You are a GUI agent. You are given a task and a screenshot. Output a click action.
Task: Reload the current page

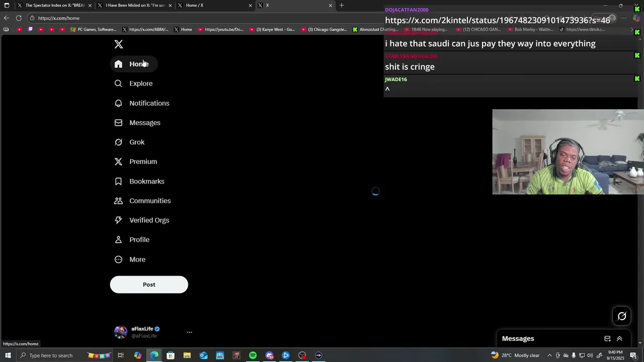pos(19,18)
